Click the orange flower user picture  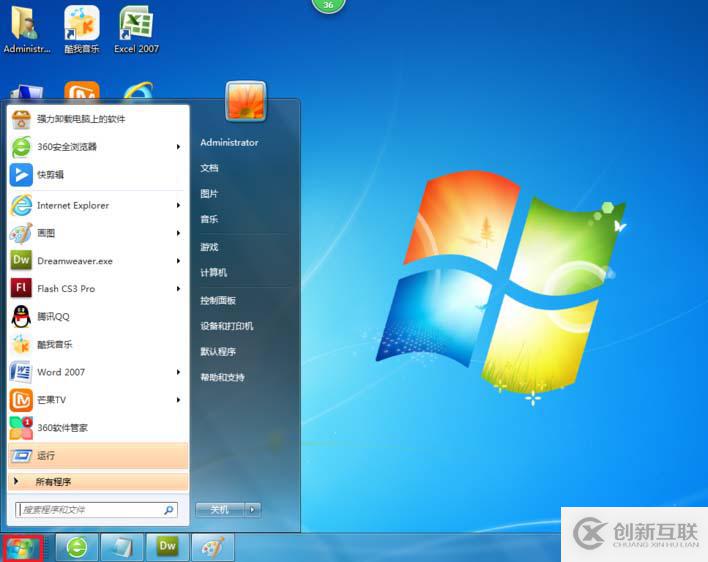pos(246,102)
